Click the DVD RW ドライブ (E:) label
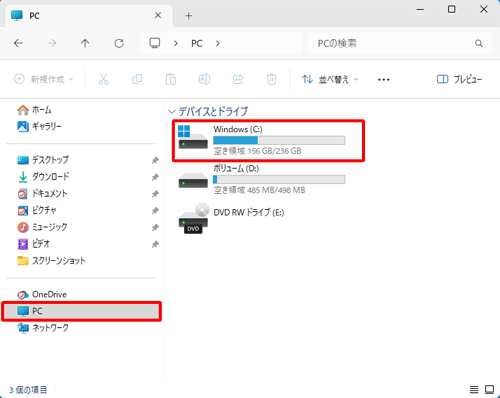Viewport: 500px width, 398px height. tap(249, 212)
